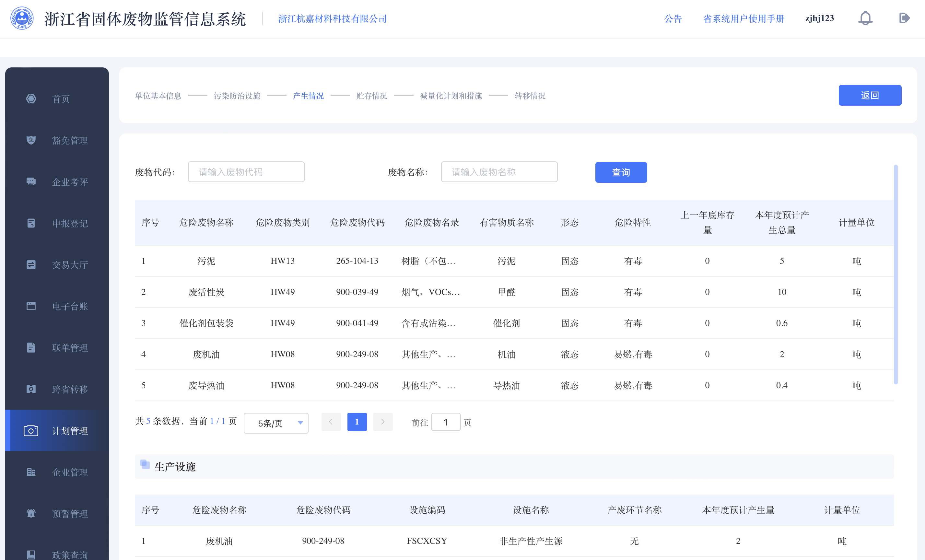This screenshot has width=925, height=560.
Task: Click the 甲醛 hazardous substance cell
Action: tap(507, 292)
